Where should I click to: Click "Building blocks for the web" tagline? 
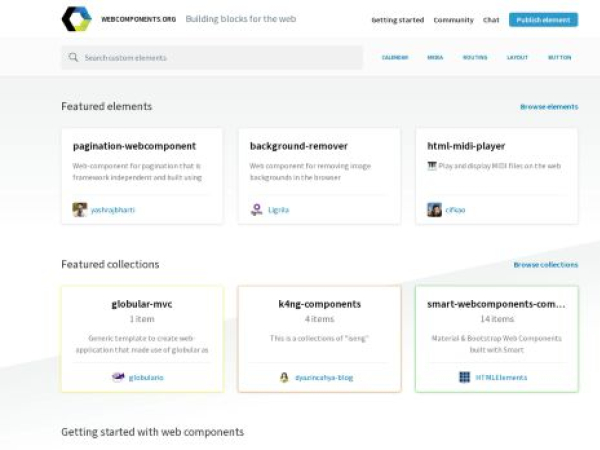point(241,19)
